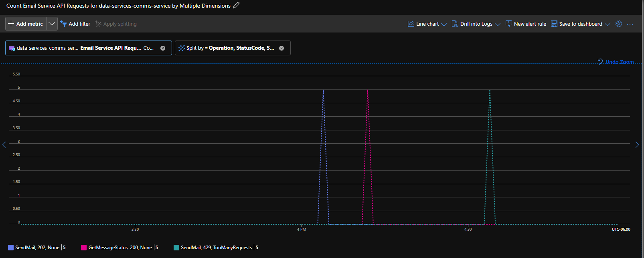644x258 pixels.
Task: Click the GetMessageStatus 200 legend color swatch
Action: coord(84,248)
